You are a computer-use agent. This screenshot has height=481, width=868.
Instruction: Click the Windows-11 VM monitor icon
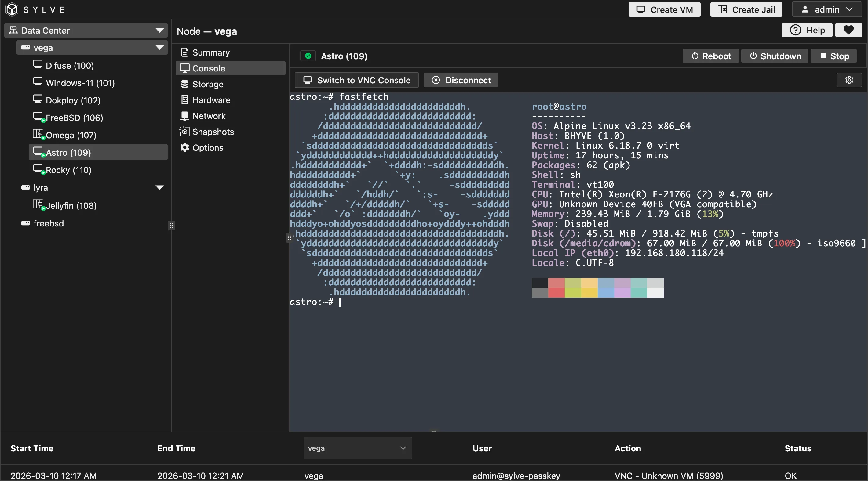click(38, 82)
